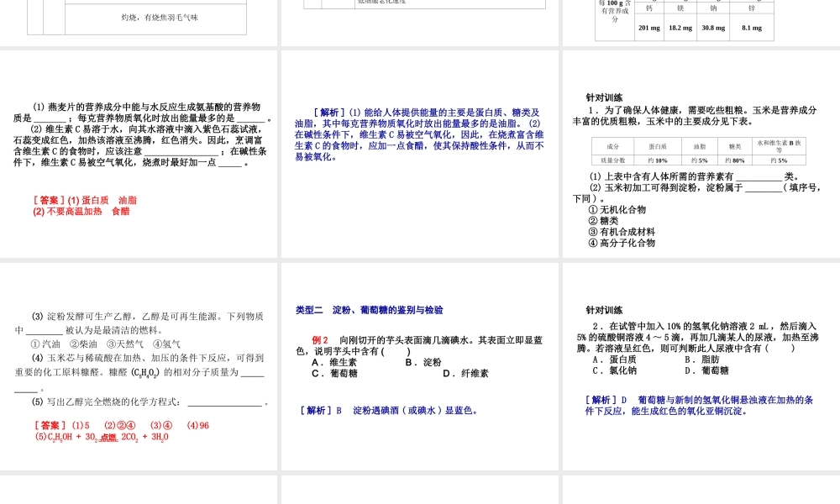Viewport: 840px width, 504px height.
Task: Click the 约 10% cell in the corn table
Action: coord(658,160)
